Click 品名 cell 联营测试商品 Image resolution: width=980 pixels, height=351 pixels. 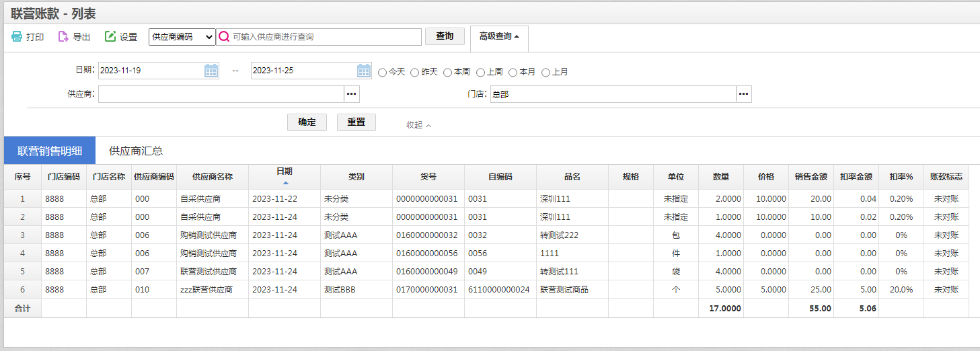pos(572,290)
